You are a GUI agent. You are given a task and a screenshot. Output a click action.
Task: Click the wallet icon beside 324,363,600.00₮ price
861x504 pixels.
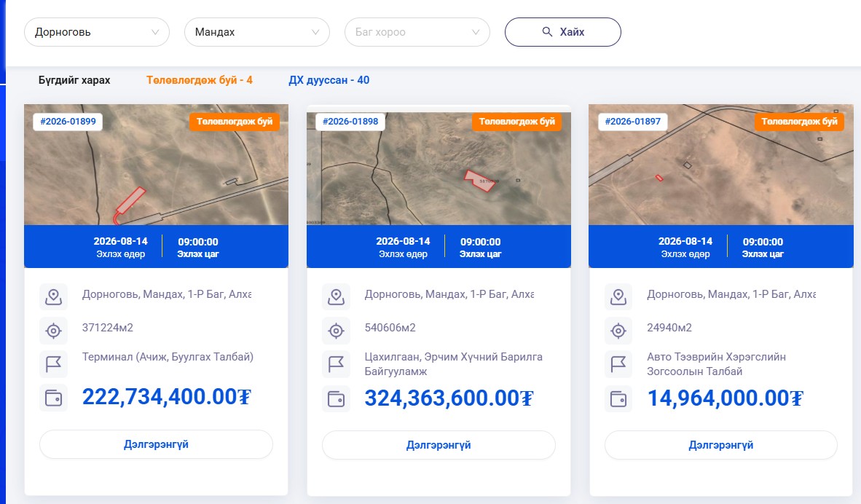[336, 398]
